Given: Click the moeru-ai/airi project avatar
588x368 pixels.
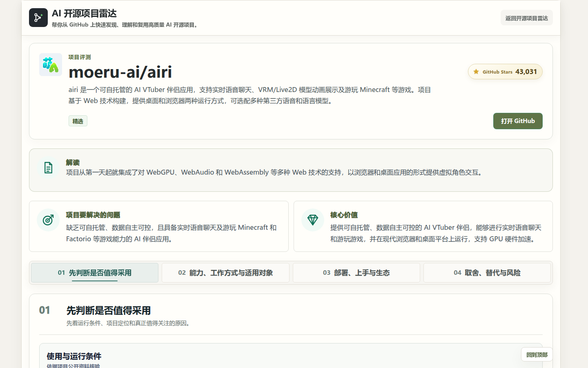Looking at the screenshot, I should [x=51, y=65].
